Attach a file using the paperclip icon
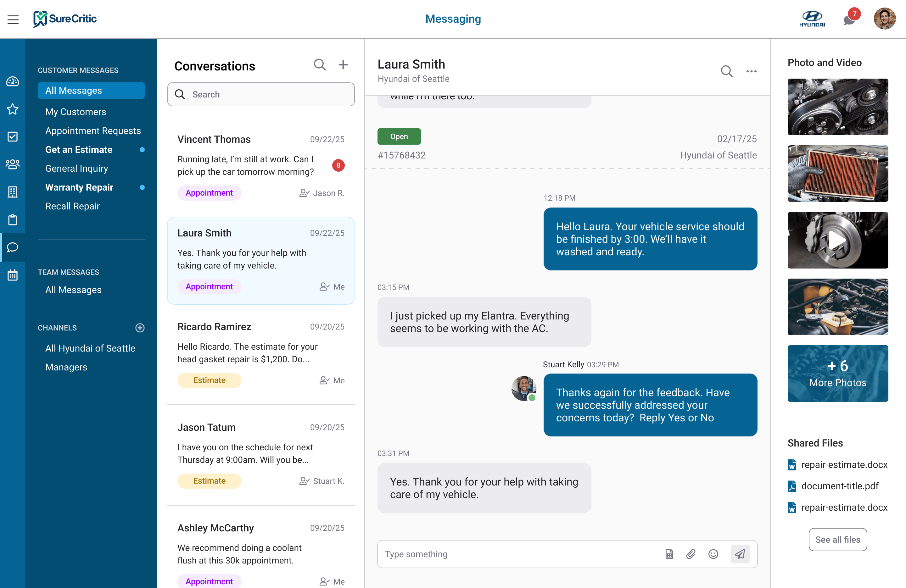This screenshot has height=588, width=906. click(691, 554)
